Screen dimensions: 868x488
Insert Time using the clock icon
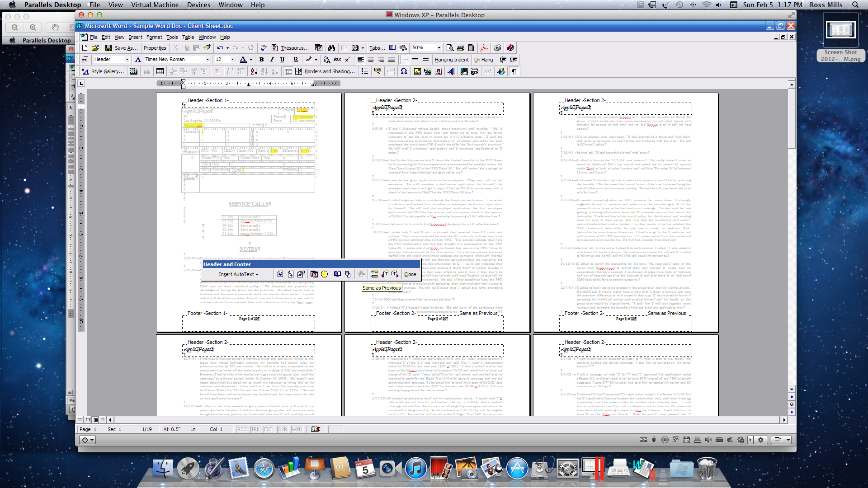point(324,274)
